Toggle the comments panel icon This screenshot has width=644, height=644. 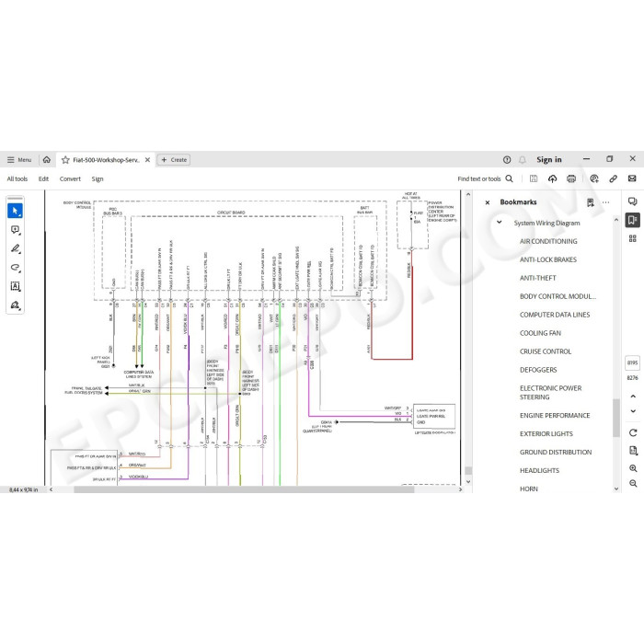633,201
